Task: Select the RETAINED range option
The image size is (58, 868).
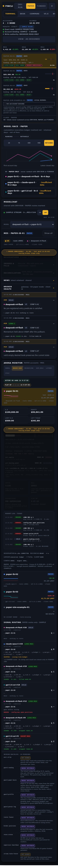Action: tap(49, 143)
